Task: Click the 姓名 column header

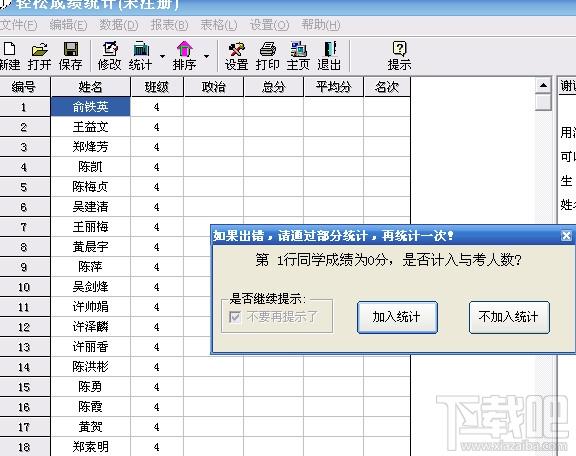Action: [x=90, y=87]
